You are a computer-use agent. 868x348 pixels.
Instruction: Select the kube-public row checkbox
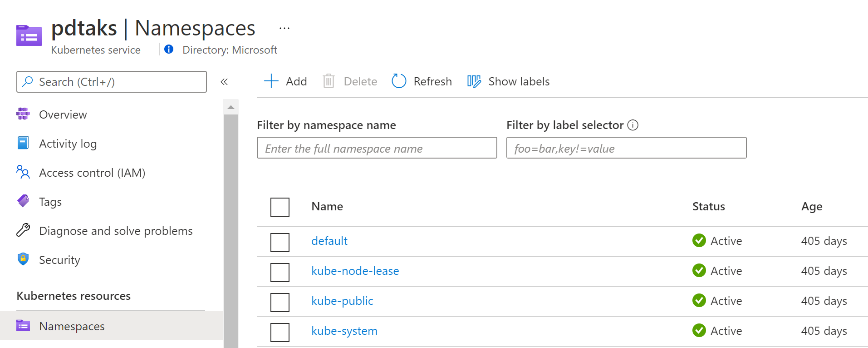[280, 303]
